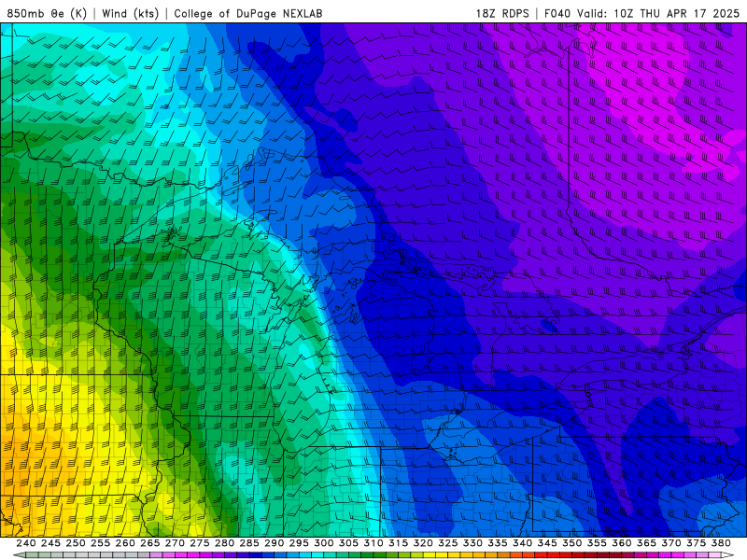This screenshot has height=560, width=747.
Task: Select the 365 value on the color scale
Action: (x=646, y=543)
